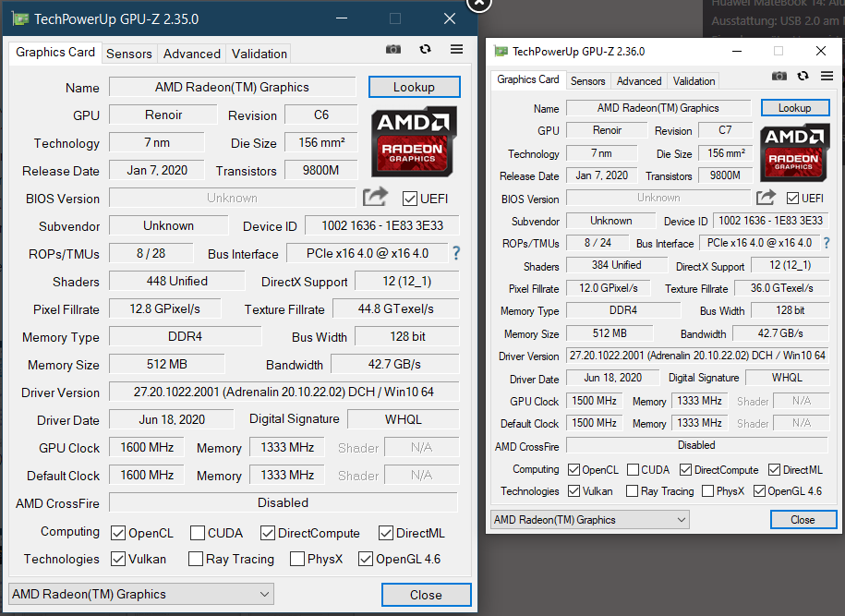Minimize the GPU-Z 2.36.0 window

click(x=737, y=51)
